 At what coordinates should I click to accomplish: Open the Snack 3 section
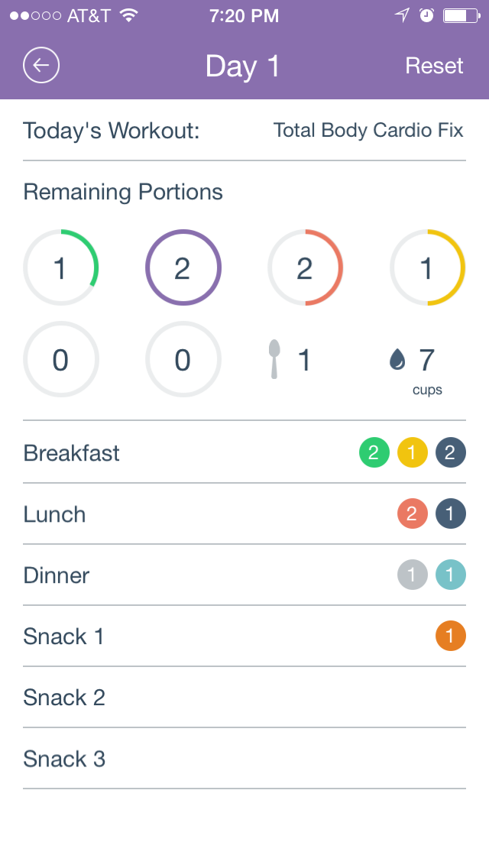(x=64, y=758)
